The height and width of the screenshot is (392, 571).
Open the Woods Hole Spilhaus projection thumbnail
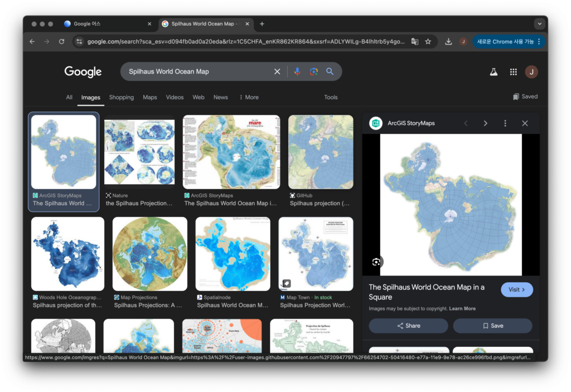click(x=67, y=254)
